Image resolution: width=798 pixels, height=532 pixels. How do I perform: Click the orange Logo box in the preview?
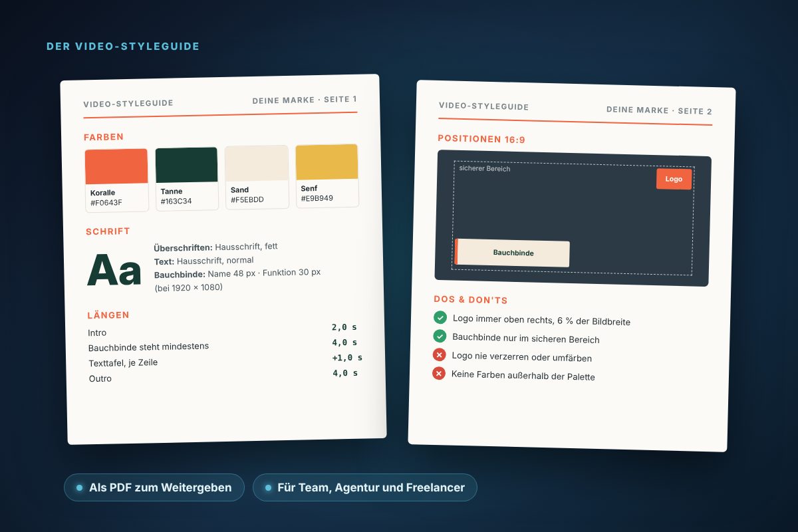coord(674,179)
